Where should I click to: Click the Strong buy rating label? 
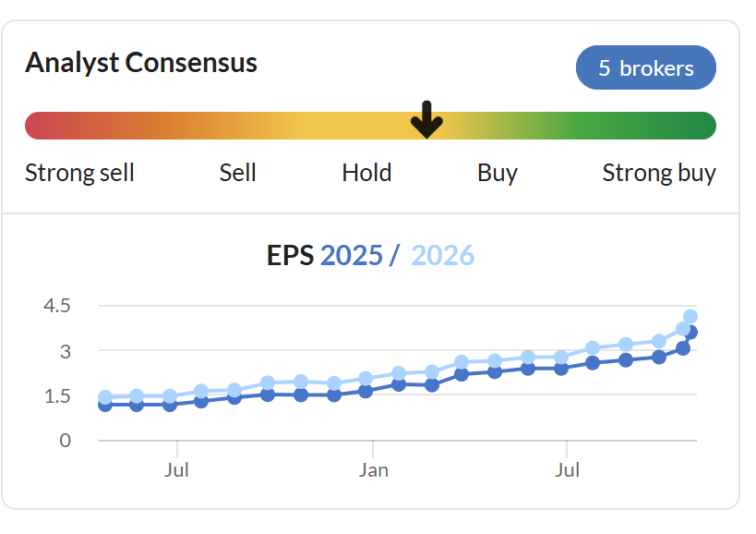click(x=659, y=173)
